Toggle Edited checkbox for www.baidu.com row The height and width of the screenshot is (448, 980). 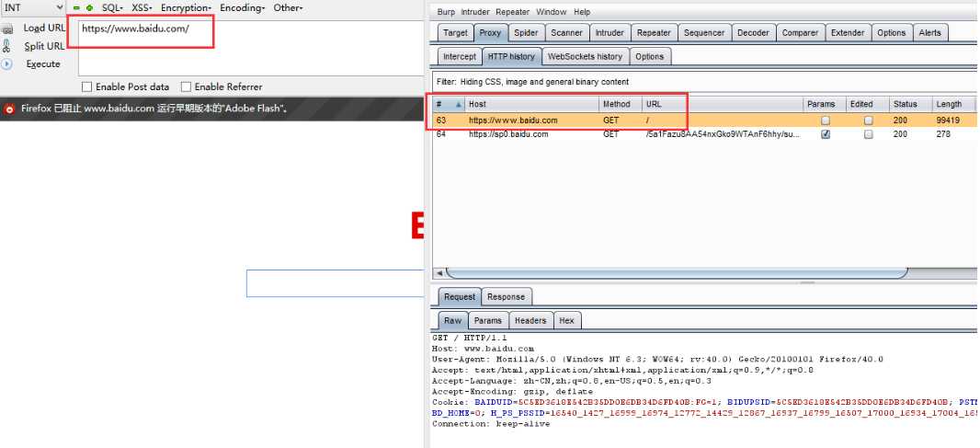tap(868, 121)
